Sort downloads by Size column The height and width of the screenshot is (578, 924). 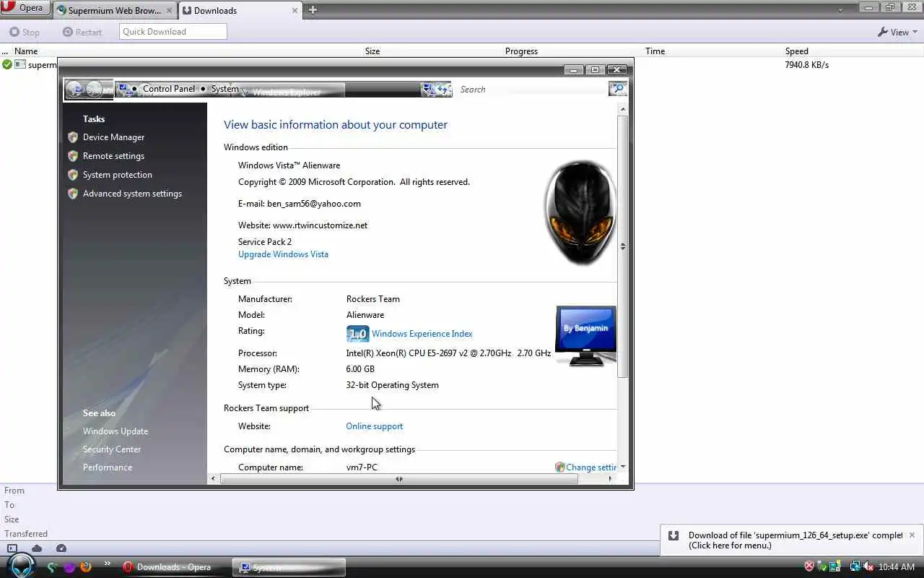pos(372,51)
